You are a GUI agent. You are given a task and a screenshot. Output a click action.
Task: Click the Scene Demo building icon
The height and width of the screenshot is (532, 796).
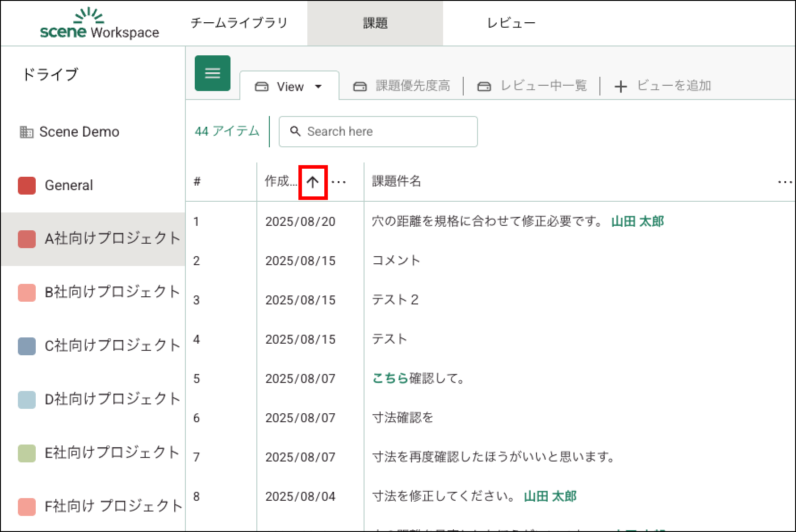[x=26, y=132]
